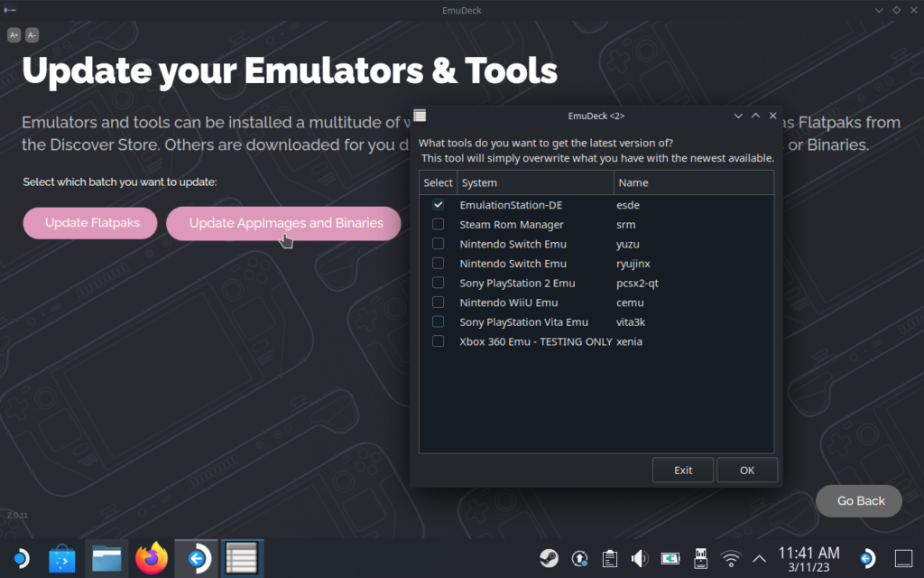Uncheck the EmulationStation-DE checkbox

coord(438,205)
